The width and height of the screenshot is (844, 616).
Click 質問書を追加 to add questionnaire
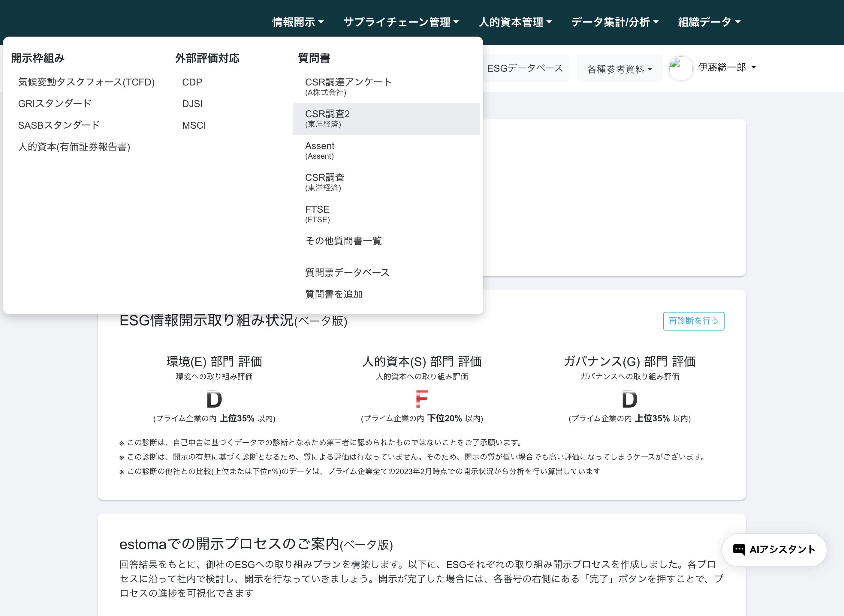tap(333, 294)
